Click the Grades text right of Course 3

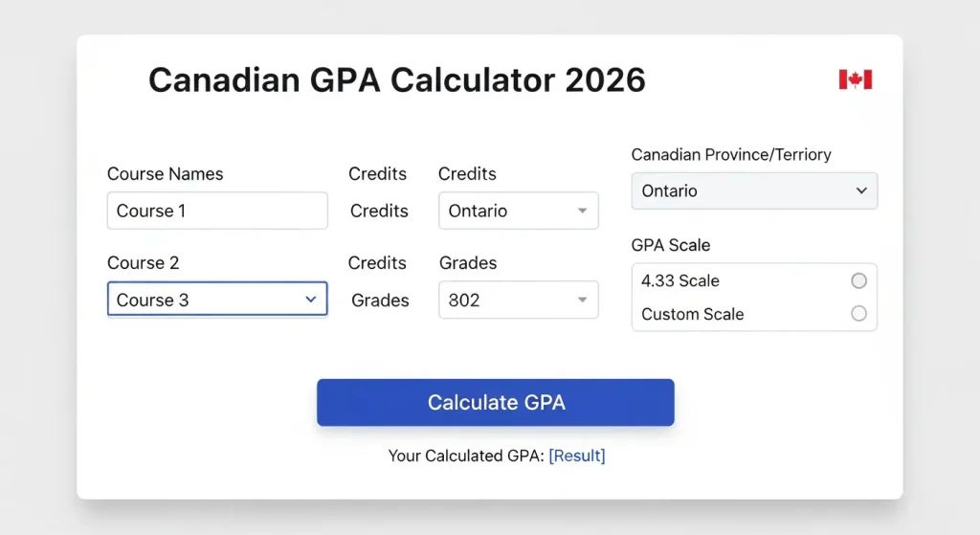pyautogui.click(x=380, y=301)
